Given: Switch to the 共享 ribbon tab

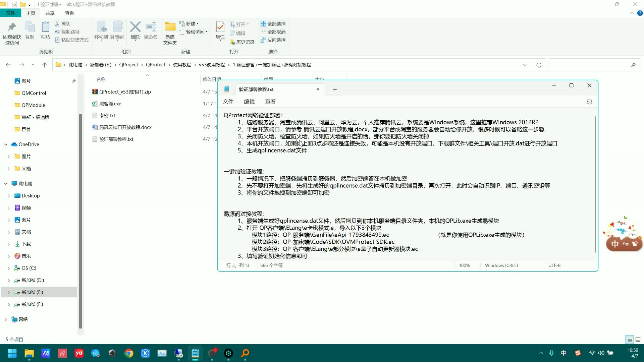Looking at the screenshot, I should pyautogui.click(x=50, y=13).
